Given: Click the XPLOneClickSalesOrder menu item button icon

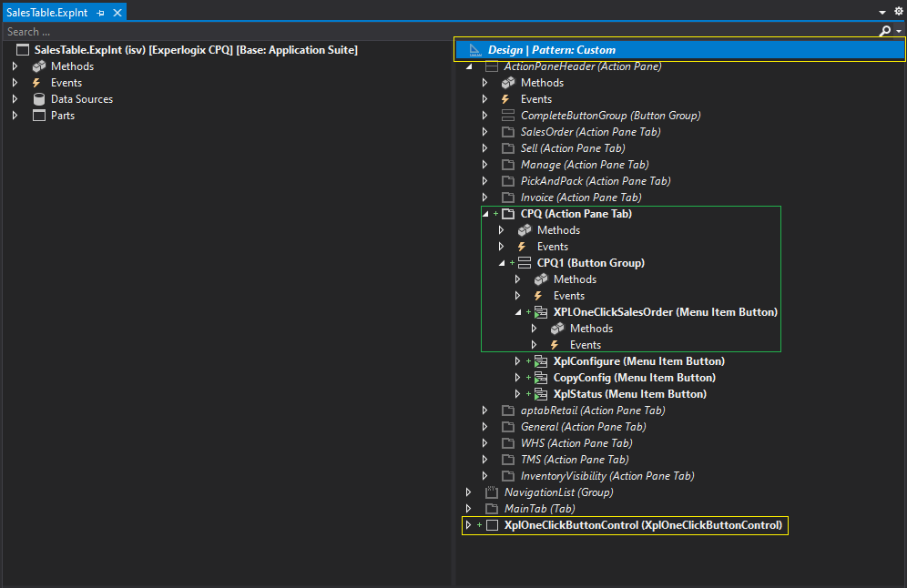Looking at the screenshot, I should 541,312.
